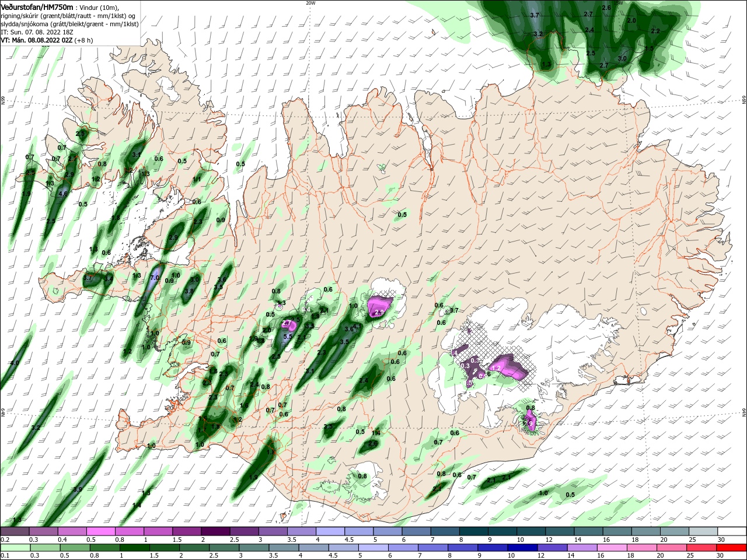Click the Veðurstofan/HM750m map title
This screenshot has width=747, height=560.
click(37, 6)
